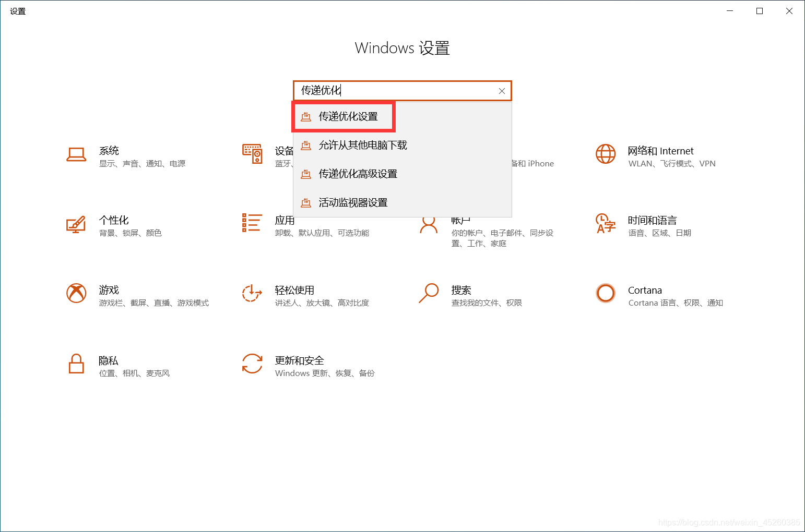
Task: Select 传递优化设置 search suggestion
Action: 402,116
